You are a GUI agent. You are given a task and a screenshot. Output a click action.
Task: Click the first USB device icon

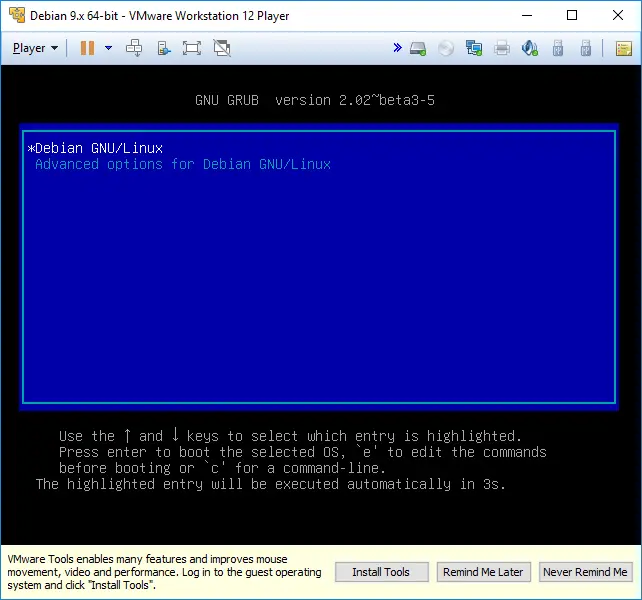558,48
